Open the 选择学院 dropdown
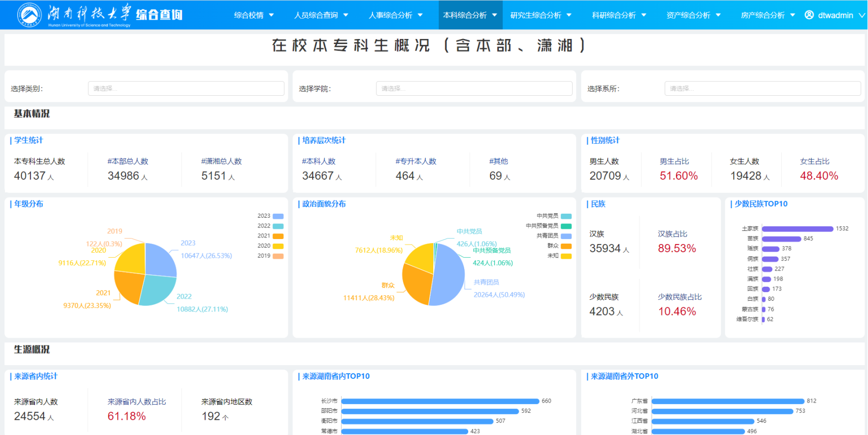Image resolution: width=868 pixels, height=435 pixels. (x=474, y=89)
